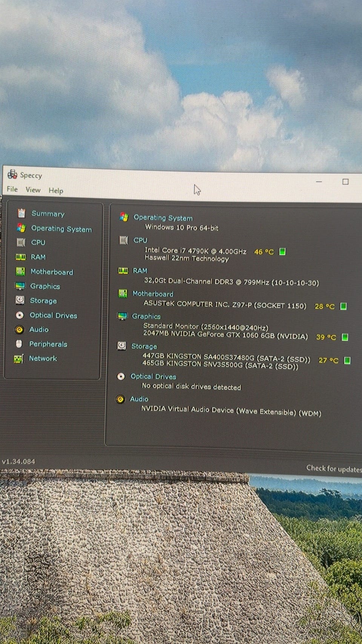Open the File menu
This screenshot has width=362, height=644.
click(x=12, y=189)
